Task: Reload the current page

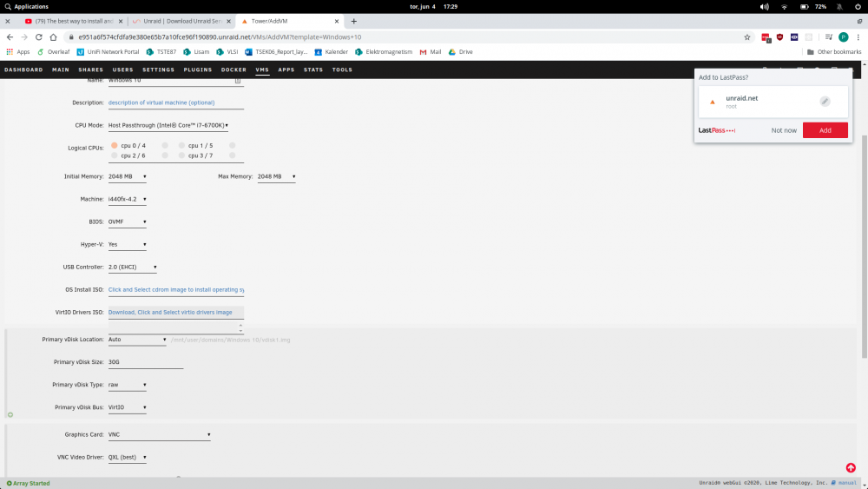Action: [x=39, y=37]
